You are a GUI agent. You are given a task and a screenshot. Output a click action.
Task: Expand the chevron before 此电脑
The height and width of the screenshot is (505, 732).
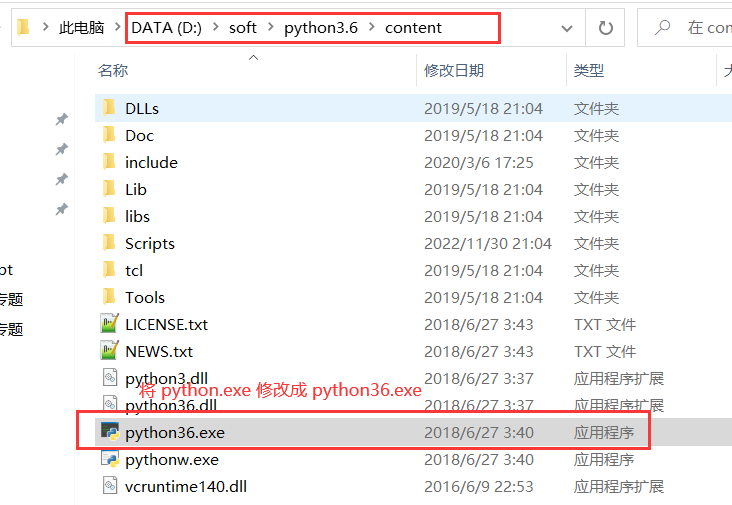pyautogui.click(x=45, y=27)
